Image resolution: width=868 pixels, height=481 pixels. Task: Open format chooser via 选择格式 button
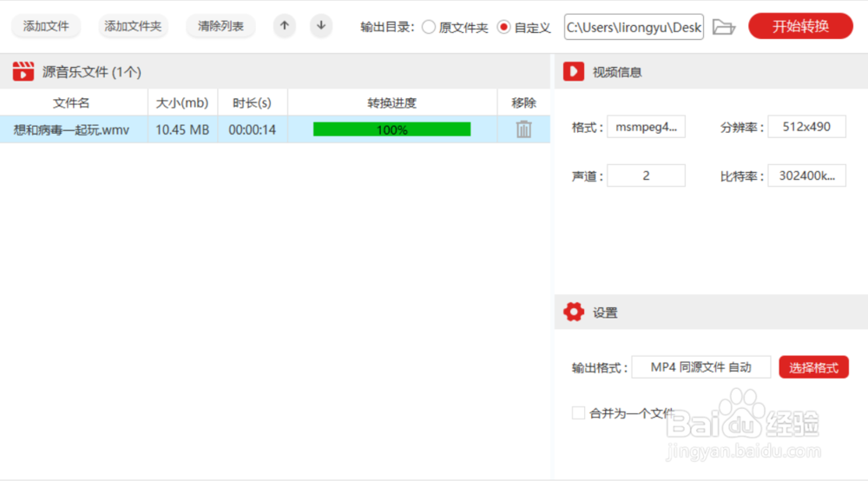pos(814,367)
